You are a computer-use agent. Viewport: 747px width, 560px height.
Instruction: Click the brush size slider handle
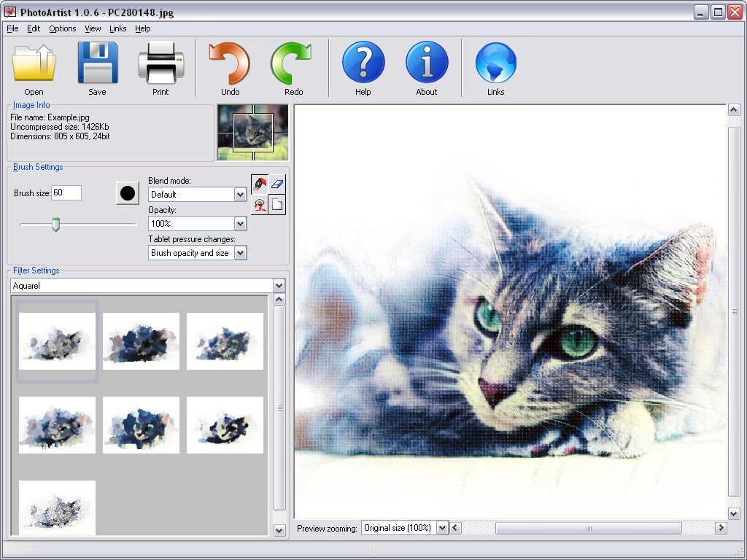point(55,225)
